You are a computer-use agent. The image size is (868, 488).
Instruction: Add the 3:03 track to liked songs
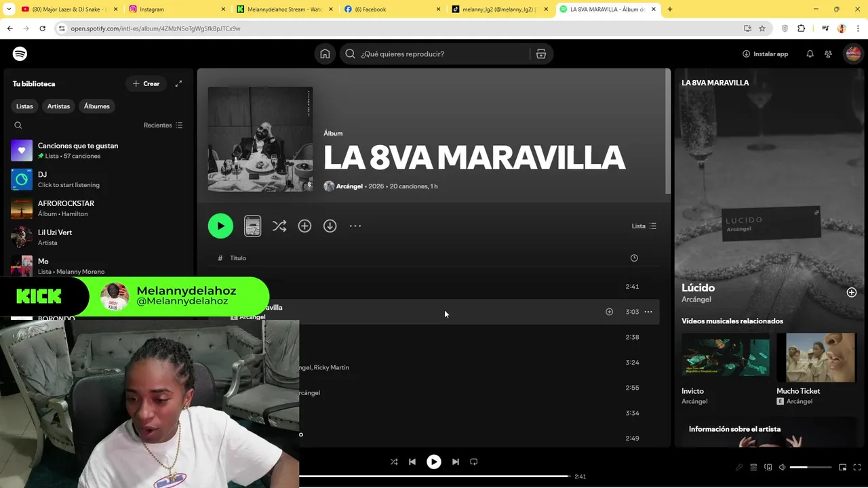click(x=609, y=312)
